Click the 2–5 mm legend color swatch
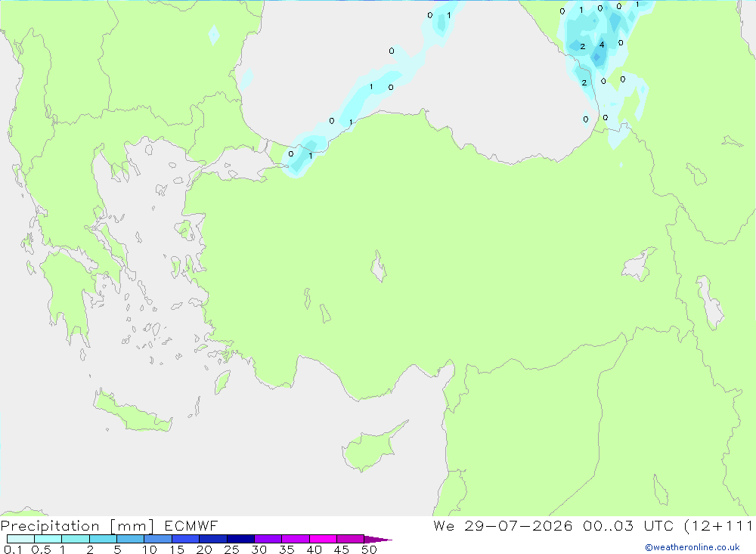Image resolution: width=756 pixels, height=554 pixels. pyautogui.click(x=103, y=539)
